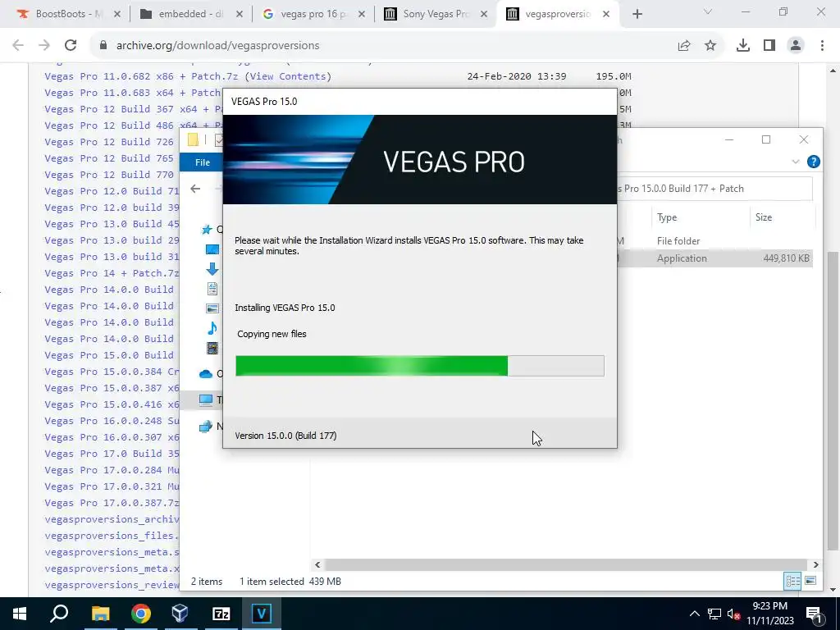The width and height of the screenshot is (840, 630).
Task: Open Action Center notifications icon
Action: 813,614
